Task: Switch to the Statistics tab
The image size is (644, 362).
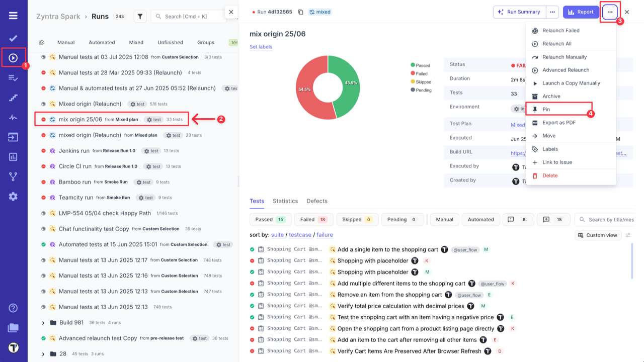Action: pos(285,201)
